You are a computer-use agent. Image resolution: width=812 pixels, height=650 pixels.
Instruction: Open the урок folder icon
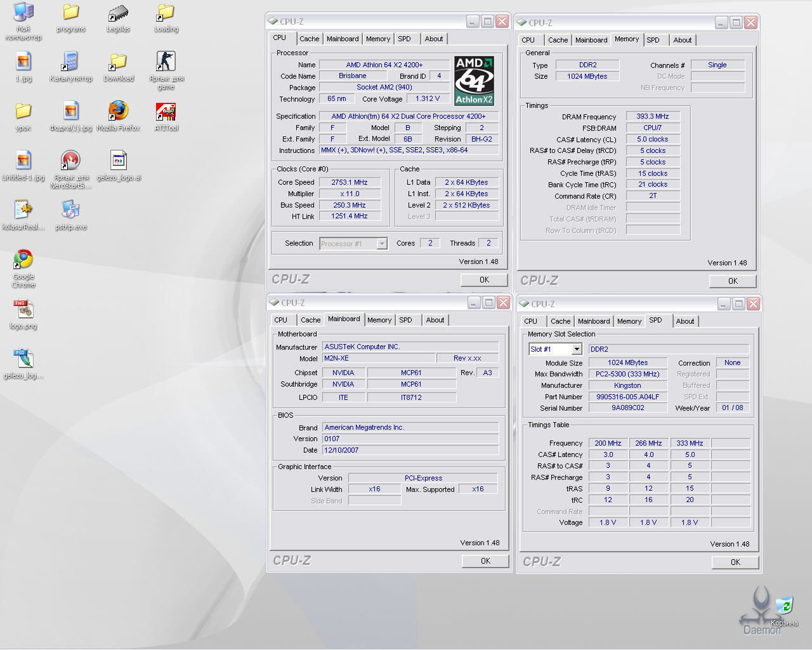coord(23,111)
